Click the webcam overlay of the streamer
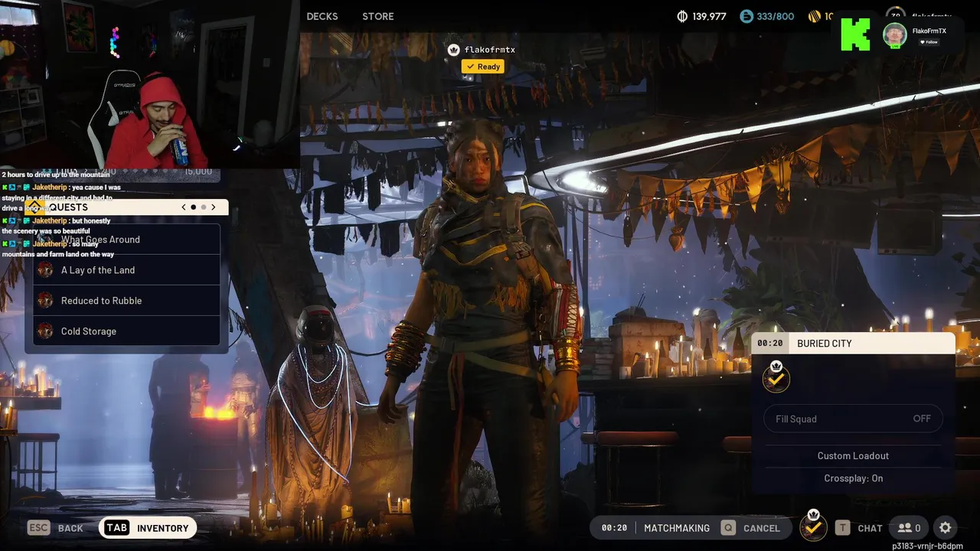Image resolution: width=980 pixels, height=551 pixels. click(x=149, y=84)
